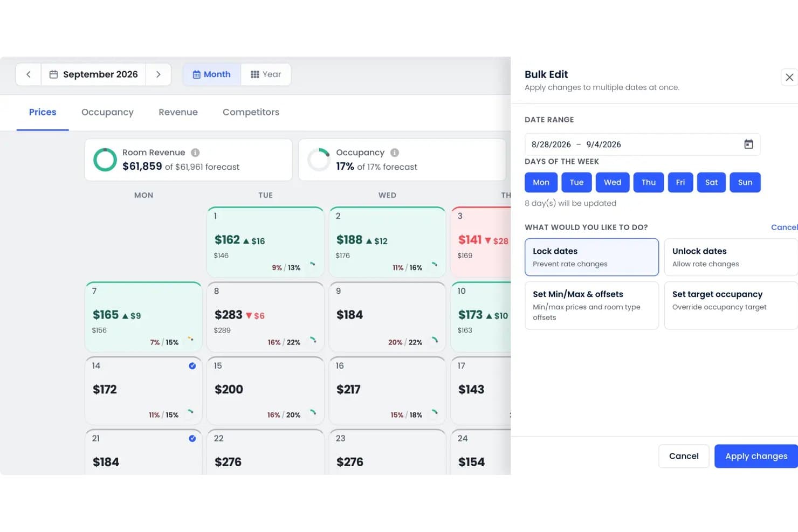Open the Competitors tab
Screen dimensions: 798x532
coord(251,112)
